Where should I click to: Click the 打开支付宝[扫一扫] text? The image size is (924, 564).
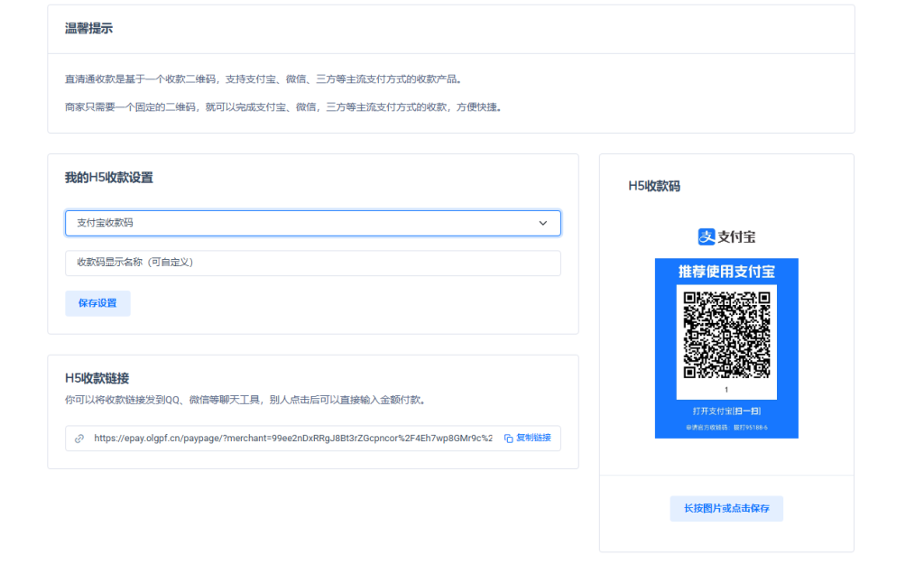pos(726,411)
